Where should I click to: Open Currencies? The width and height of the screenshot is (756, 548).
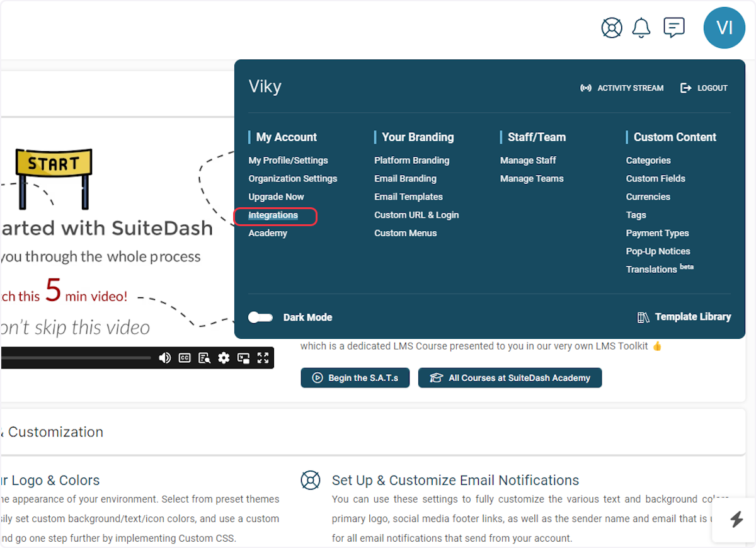(648, 197)
